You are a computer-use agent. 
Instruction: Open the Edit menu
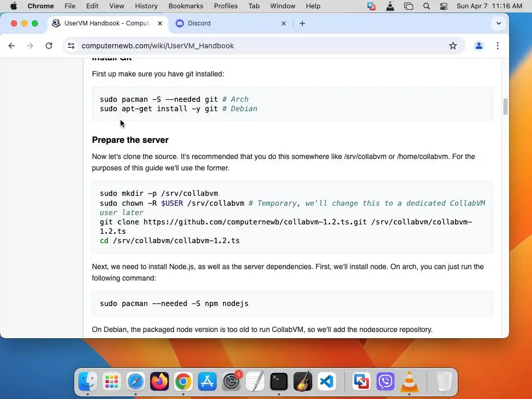click(92, 6)
